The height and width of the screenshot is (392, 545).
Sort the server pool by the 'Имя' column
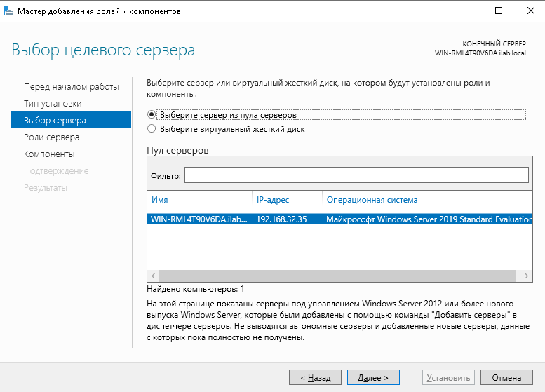[199, 200]
